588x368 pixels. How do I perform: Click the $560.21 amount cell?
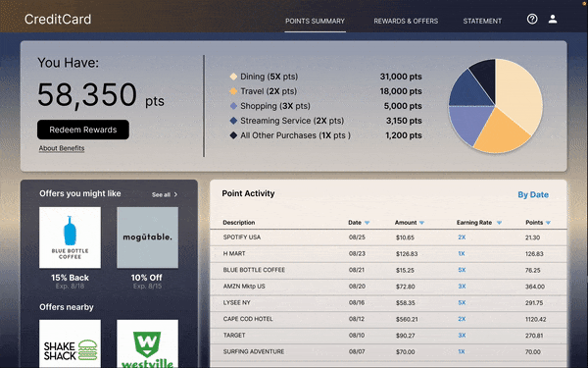coord(407,319)
